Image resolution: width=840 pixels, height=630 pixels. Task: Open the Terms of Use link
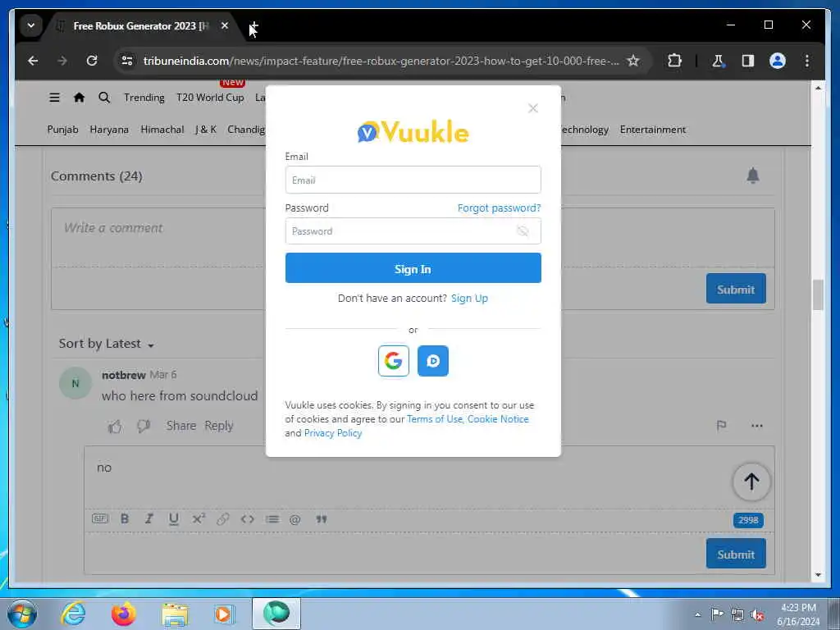coord(435,419)
